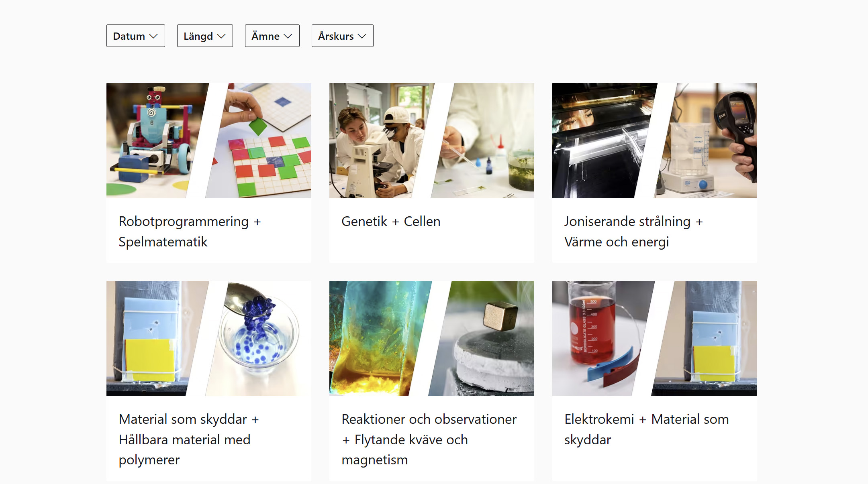This screenshot has height=484, width=868.
Task: Open Joniserande strålning + Värme och energi
Action: [633, 232]
